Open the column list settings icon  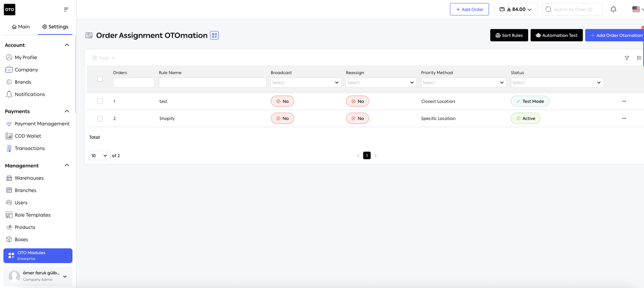pyautogui.click(x=639, y=58)
